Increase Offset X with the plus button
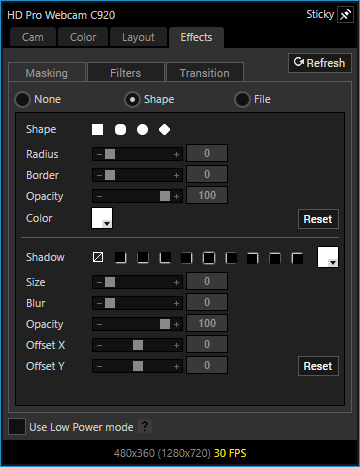Screen dimensions: 360x467 click(176, 345)
